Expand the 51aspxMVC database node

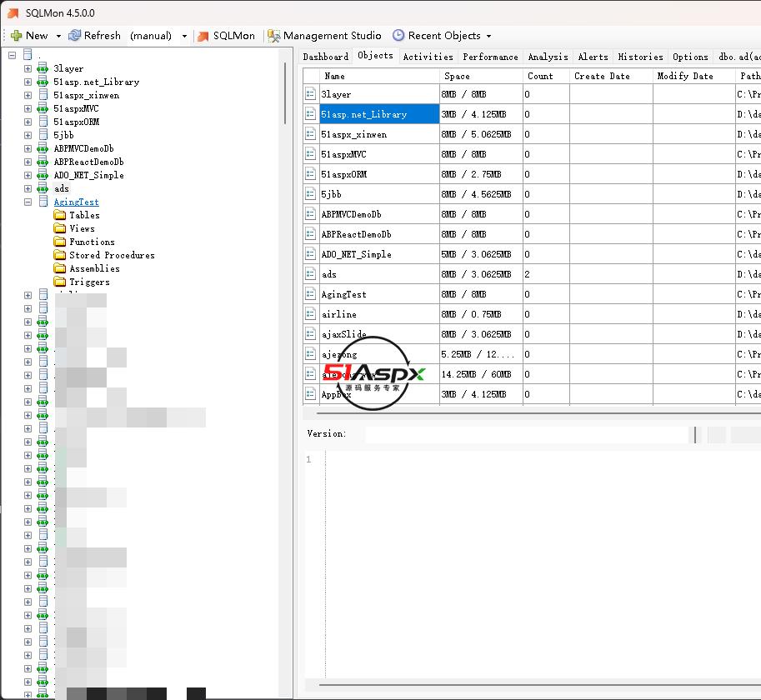tap(28, 108)
